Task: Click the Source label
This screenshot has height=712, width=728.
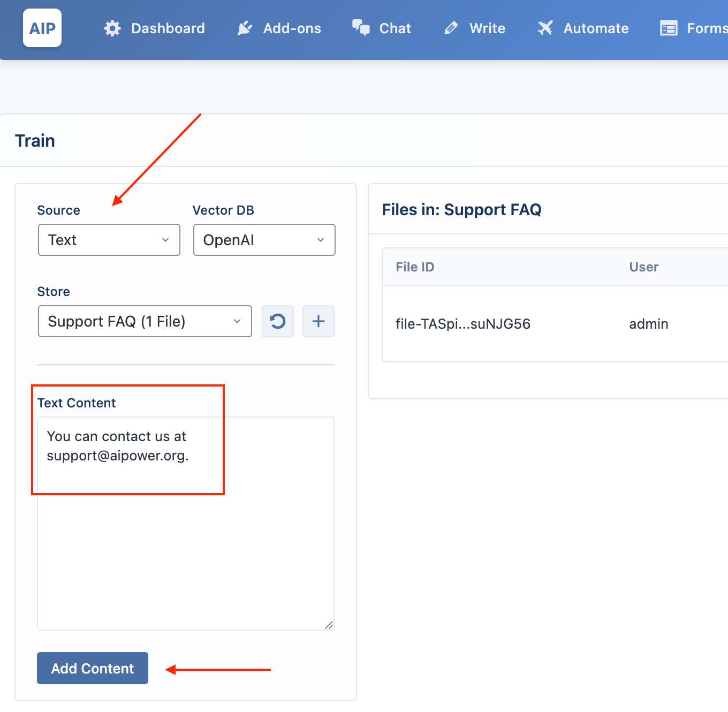Action: (x=58, y=210)
